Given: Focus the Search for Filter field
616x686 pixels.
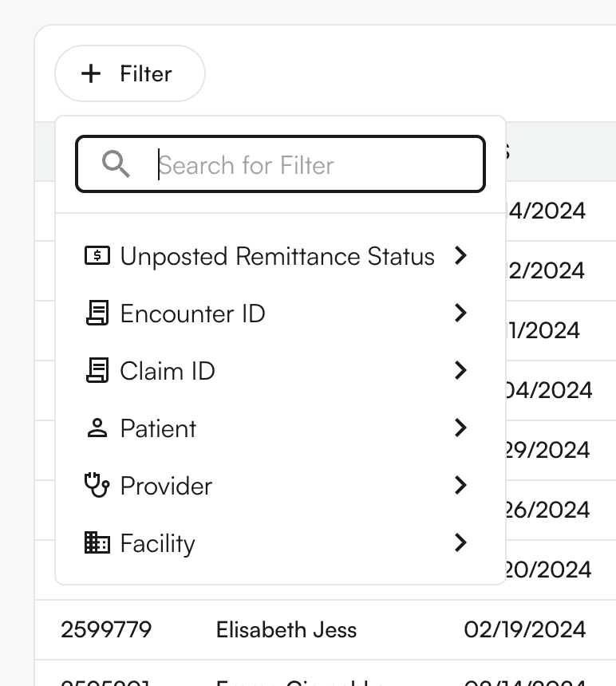Looking at the screenshot, I should tap(311, 164).
